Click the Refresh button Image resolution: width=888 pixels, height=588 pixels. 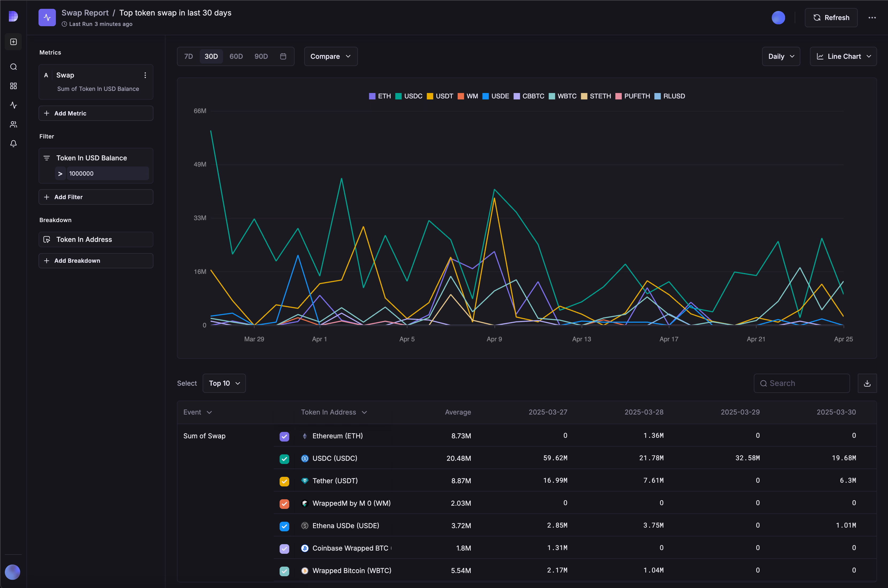pos(831,17)
